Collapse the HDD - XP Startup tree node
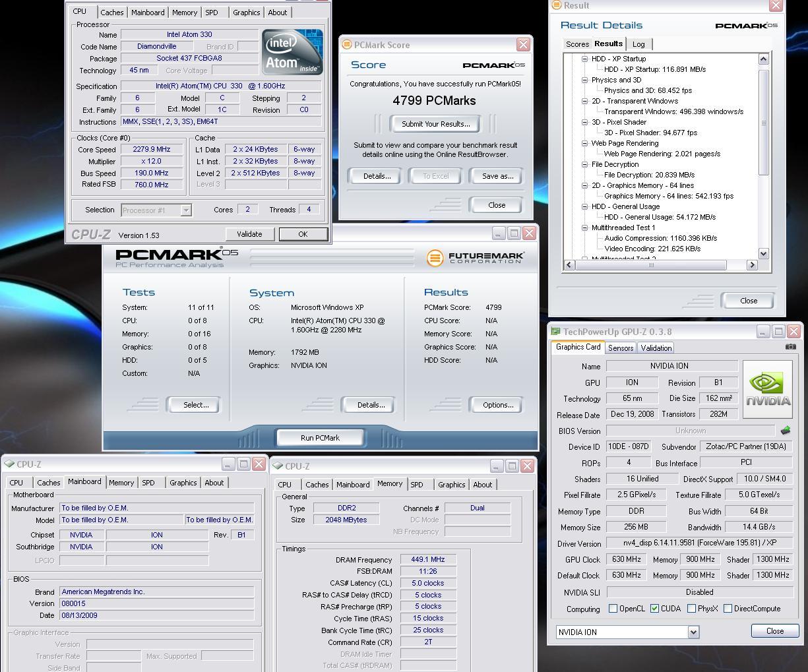Image resolution: width=808 pixels, height=672 pixels. 584,59
